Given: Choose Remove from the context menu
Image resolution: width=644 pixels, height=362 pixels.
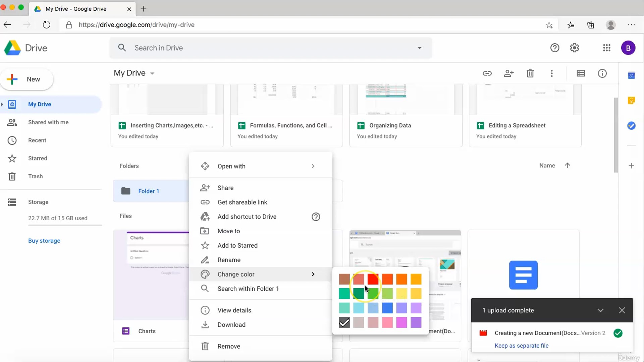Looking at the screenshot, I should pos(261,347).
